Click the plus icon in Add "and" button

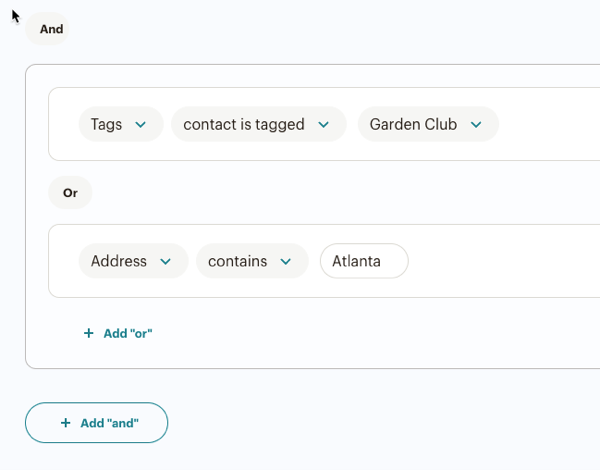tap(66, 423)
